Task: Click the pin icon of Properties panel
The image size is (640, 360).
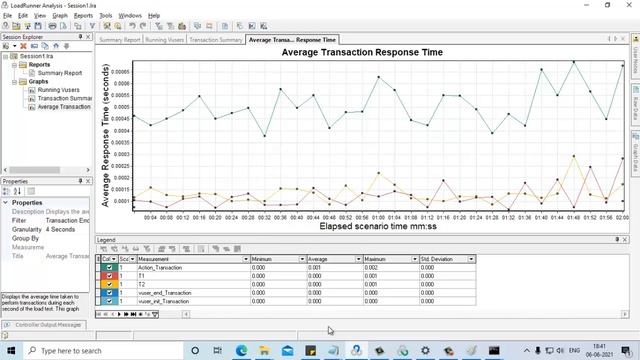Action: point(80,181)
